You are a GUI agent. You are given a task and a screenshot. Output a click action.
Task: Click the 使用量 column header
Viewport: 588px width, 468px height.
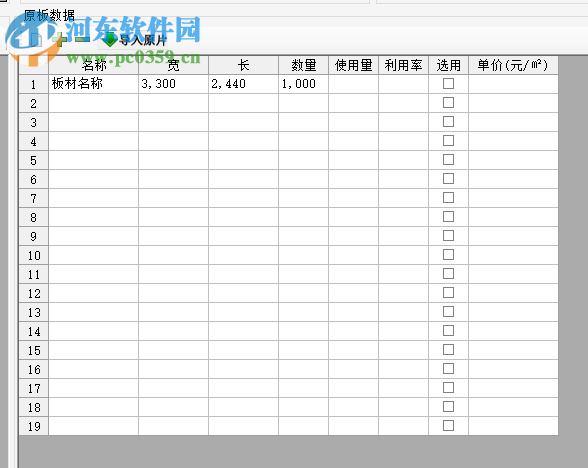(354, 65)
